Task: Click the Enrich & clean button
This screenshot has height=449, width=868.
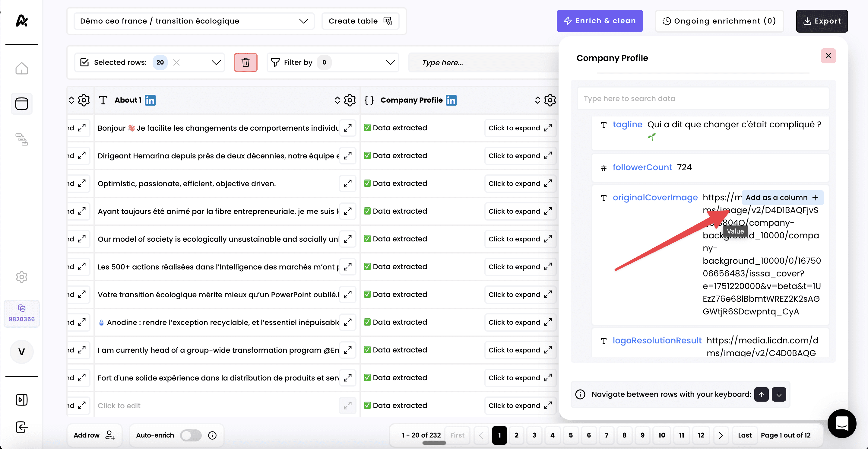Action: point(599,21)
